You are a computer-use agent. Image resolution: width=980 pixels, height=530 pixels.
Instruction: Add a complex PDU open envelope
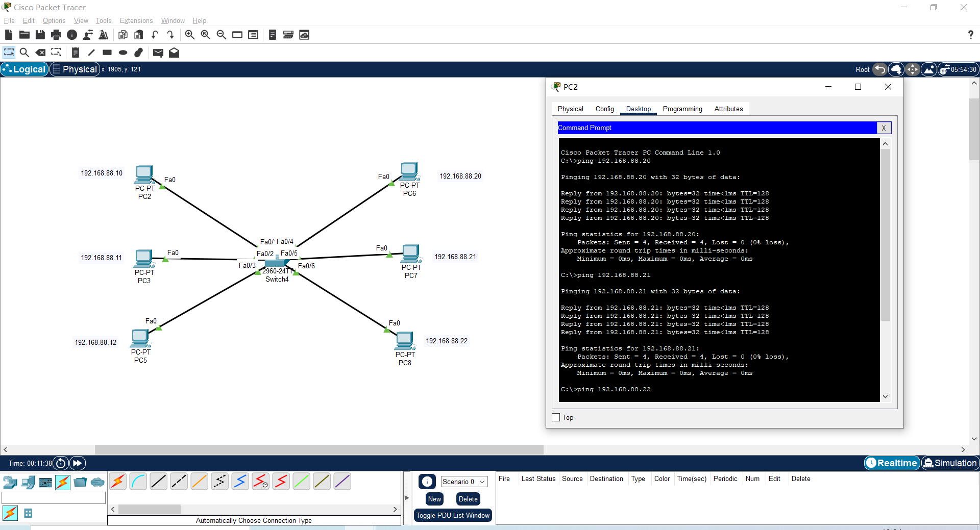(x=174, y=53)
